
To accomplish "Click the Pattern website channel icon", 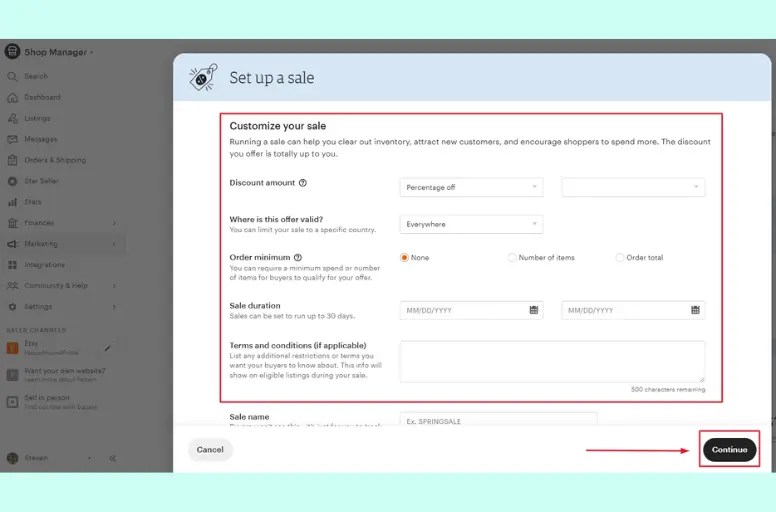I will pyautogui.click(x=12, y=375).
